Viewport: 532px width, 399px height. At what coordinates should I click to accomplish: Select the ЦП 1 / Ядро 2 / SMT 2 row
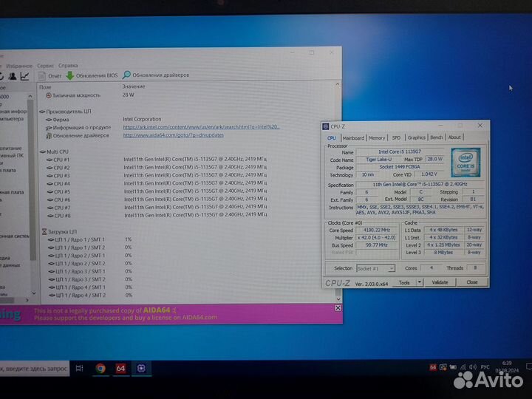pos(90,264)
